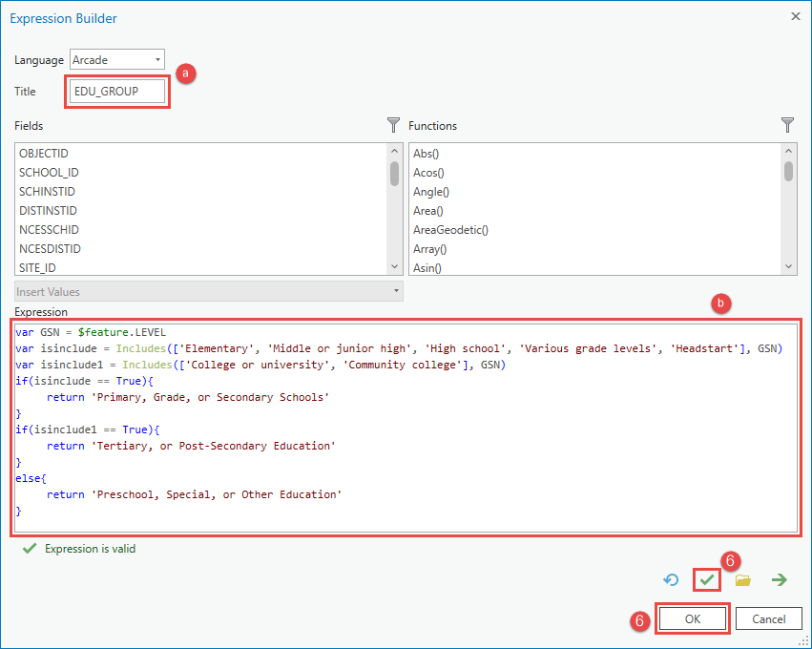Click the Functions list scrollbar thumb
The height and width of the screenshot is (649, 812).
[x=789, y=171]
